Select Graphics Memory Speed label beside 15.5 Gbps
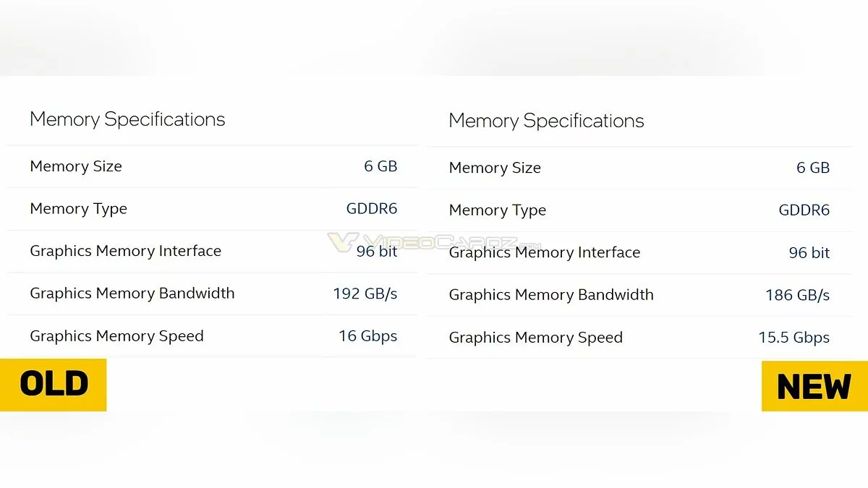 tap(535, 338)
